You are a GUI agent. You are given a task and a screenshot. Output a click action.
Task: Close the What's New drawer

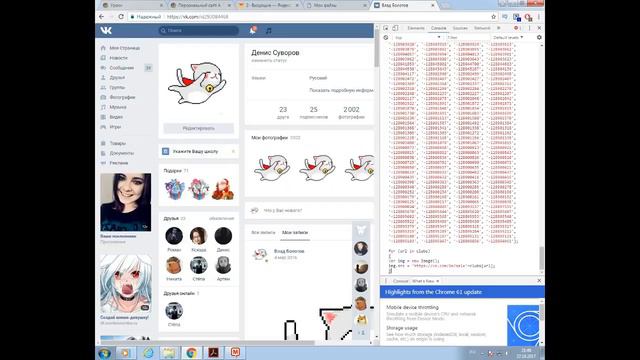tap(539, 281)
